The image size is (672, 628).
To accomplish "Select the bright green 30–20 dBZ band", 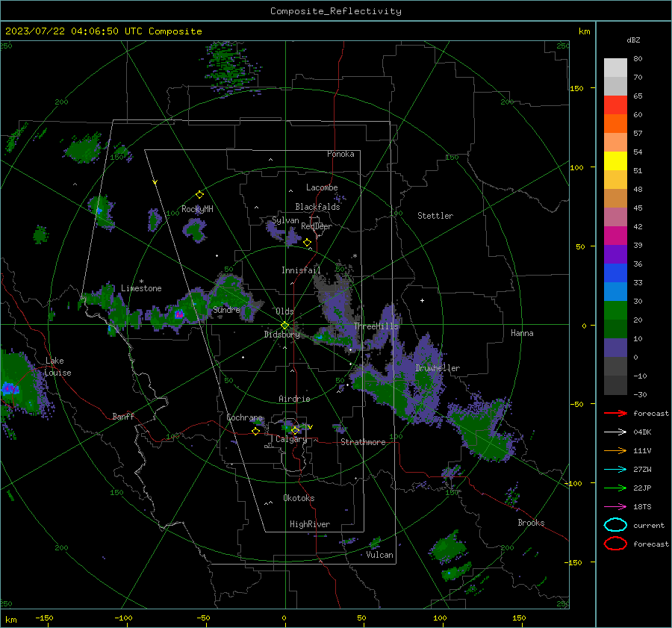I will tap(615, 311).
